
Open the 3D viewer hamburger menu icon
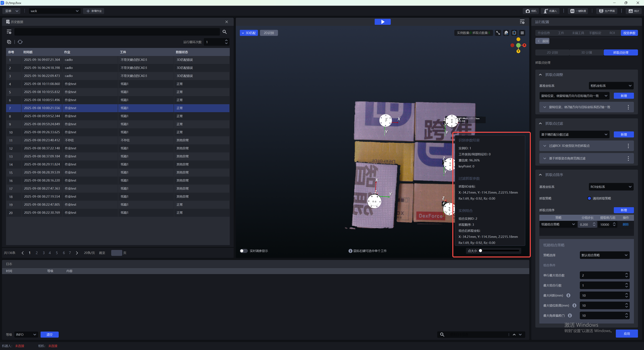[x=522, y=33]
